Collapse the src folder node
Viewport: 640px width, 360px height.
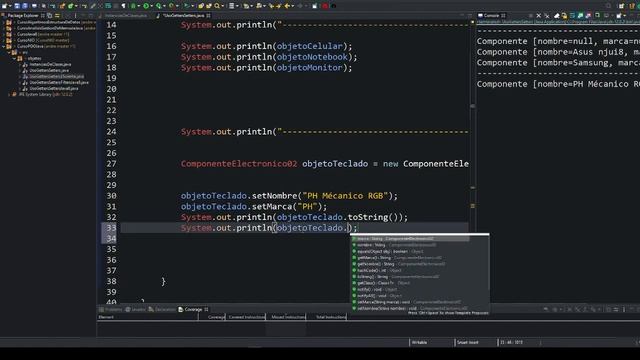click(x=9, y=52)
